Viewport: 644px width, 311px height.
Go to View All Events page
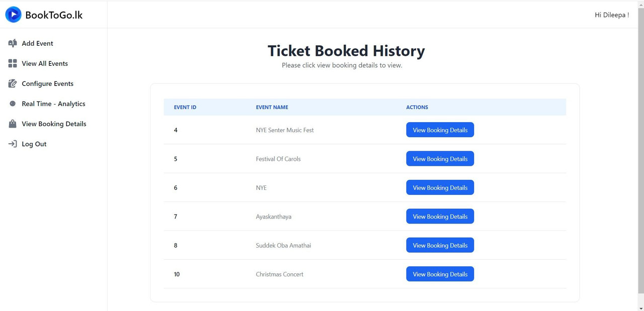(x=45, y=63)
